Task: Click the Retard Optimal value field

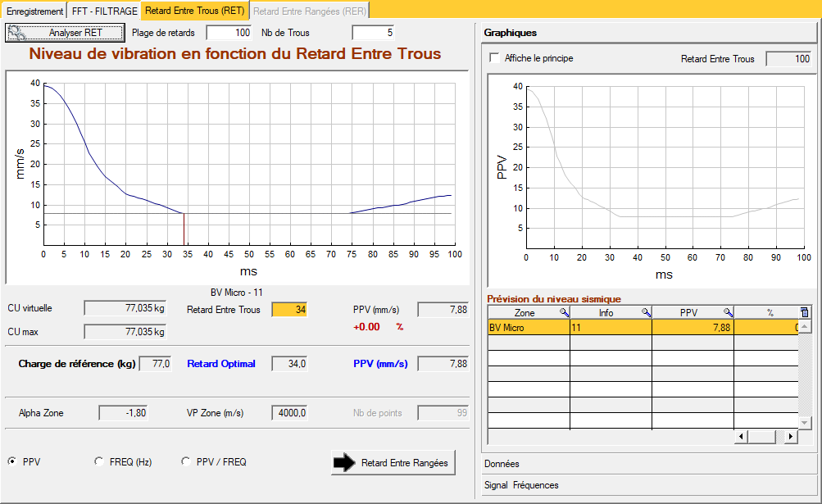Action: tap(289, 363)
